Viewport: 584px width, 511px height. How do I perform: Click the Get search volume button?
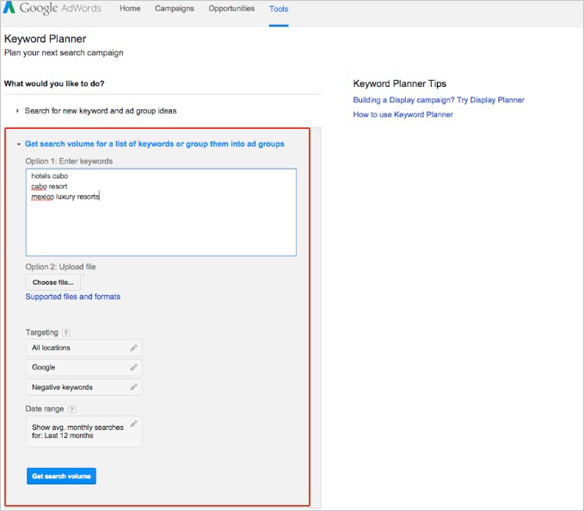click(x=61, y=476)
